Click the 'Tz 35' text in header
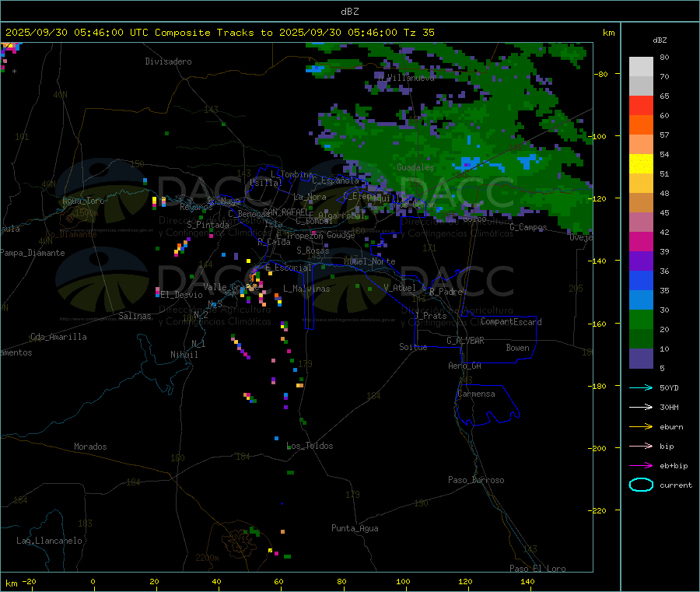Image resolution: width=700 pixels, height=592 pixels. 418,33
